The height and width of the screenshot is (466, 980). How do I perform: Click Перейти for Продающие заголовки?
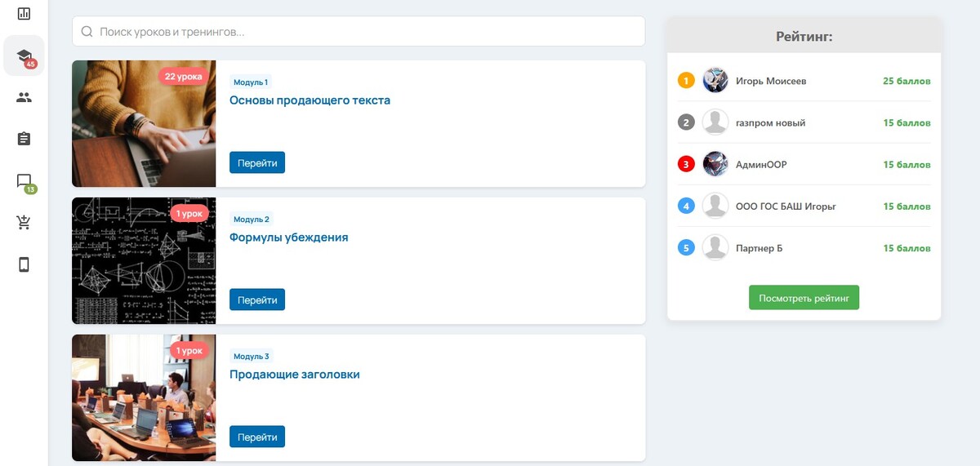tap(257, 437)
